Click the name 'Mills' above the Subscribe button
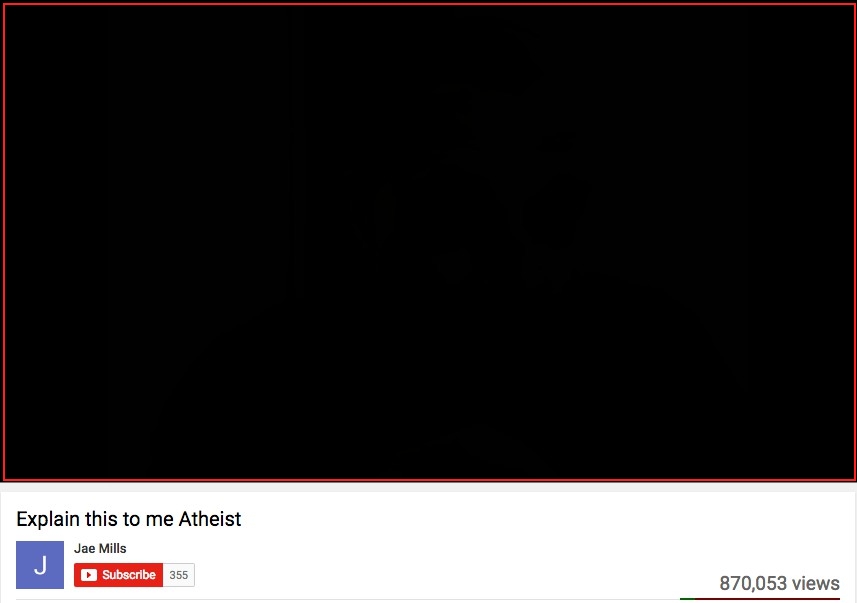The width and height of the screenshot is (857, 603). 114,548
